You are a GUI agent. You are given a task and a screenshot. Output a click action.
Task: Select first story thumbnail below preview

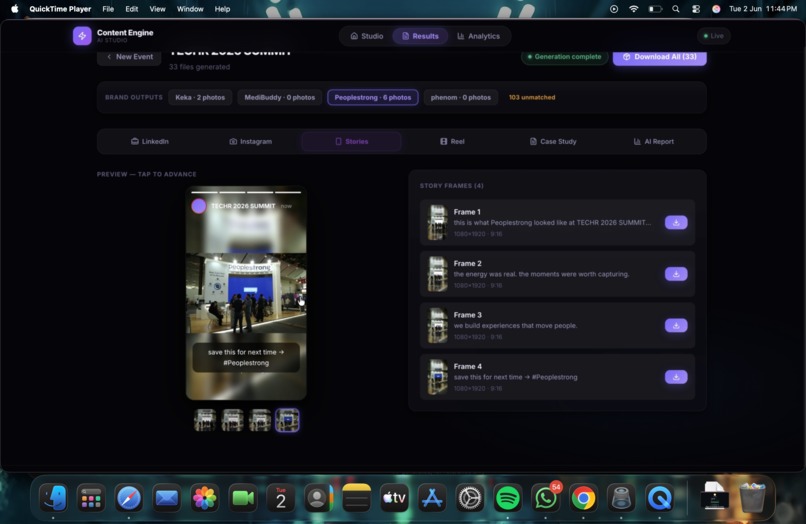(205, 420)
